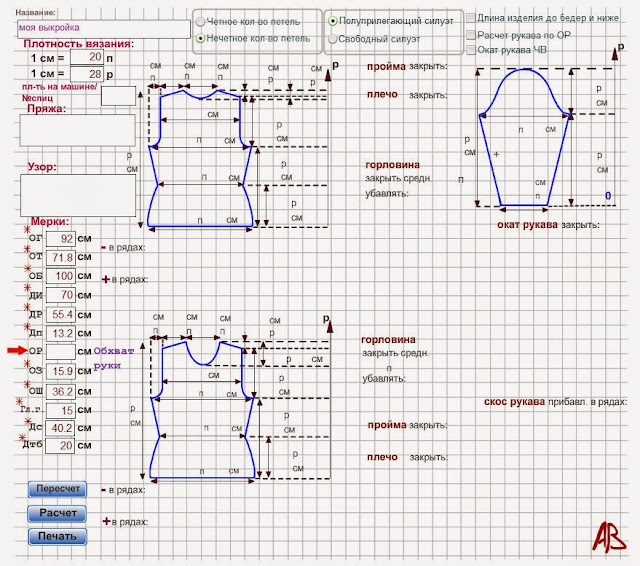Click the sleeve pattern diagram
Viewport: 640px width, 566px height.
(524, 138)
